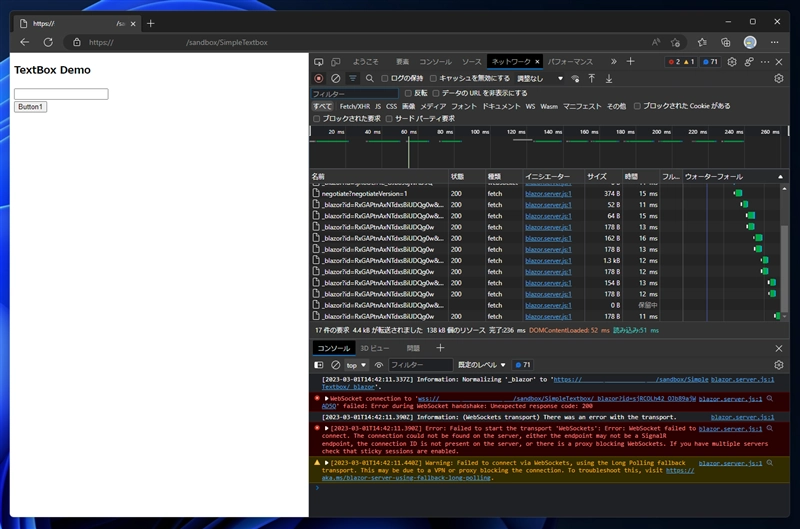The width and height of the screenshot is (800, 529).
Task: Click the console フィルター input
Action: pyautogui.click(x=420, y=365)
